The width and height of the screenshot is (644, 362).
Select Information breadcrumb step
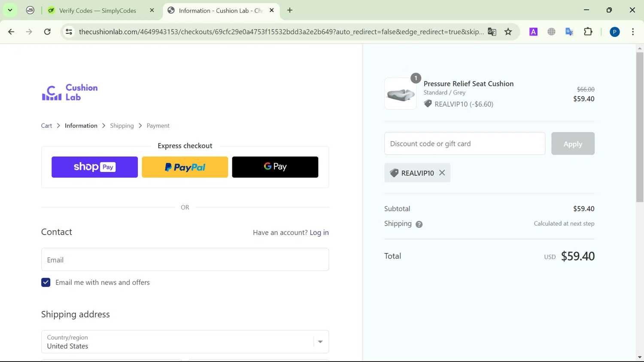tap(81, 126)
